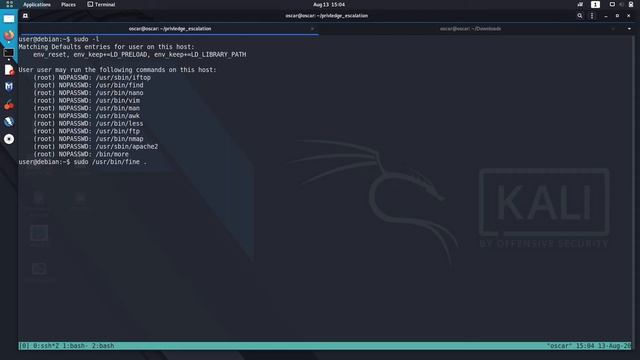This screenshot has width=640, height=360.
Task: Open the terminal dock icon
Action: click(x=9, y=53)
